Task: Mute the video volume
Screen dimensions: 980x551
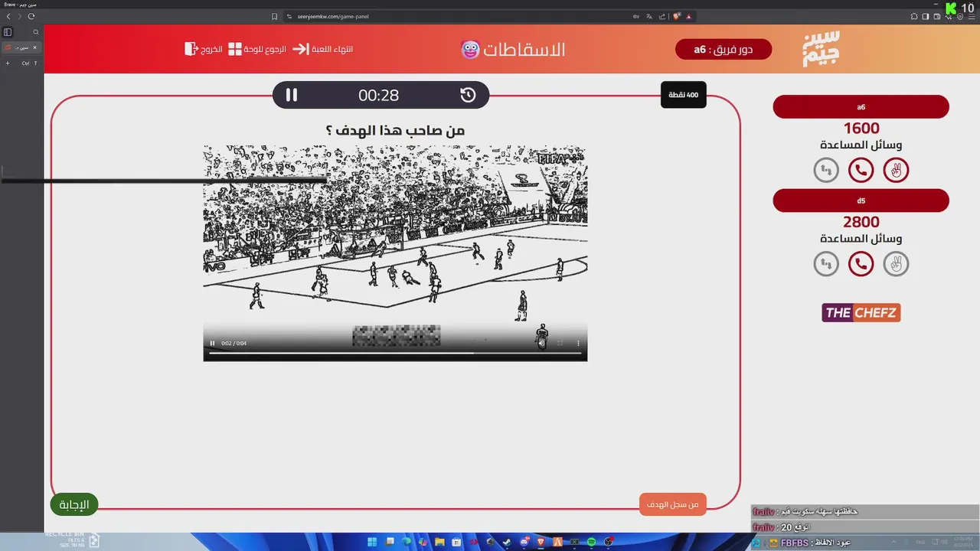Action: [541, 343]
